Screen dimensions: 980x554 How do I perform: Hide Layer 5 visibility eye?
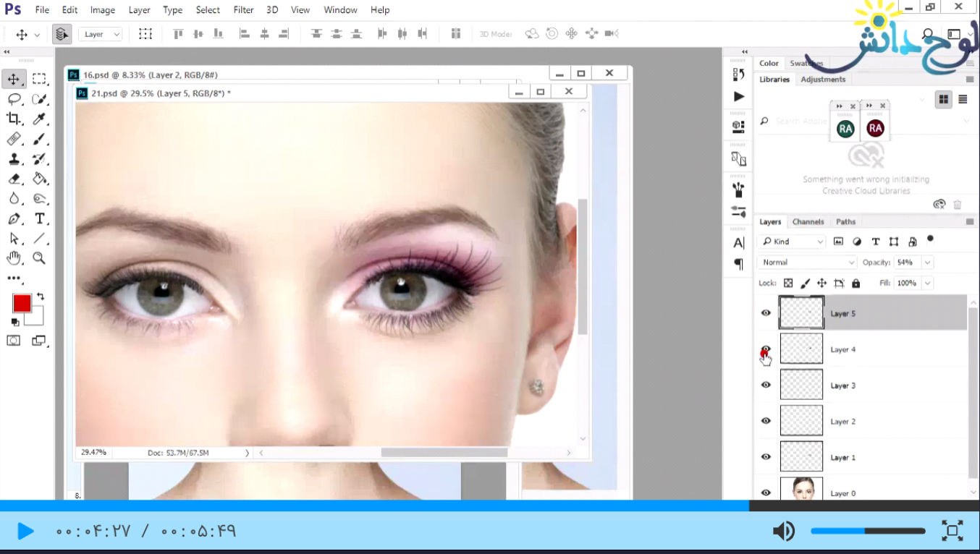(766, 313)
